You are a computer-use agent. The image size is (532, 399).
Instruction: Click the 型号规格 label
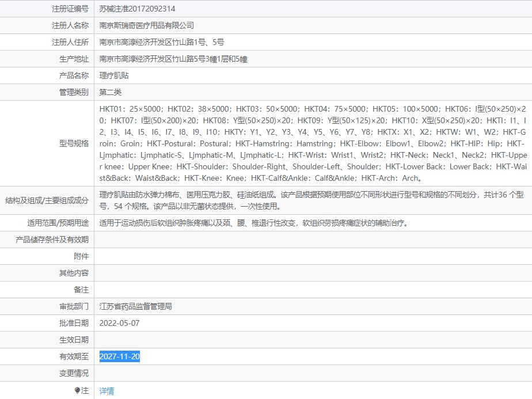click(x=74, y=143)
